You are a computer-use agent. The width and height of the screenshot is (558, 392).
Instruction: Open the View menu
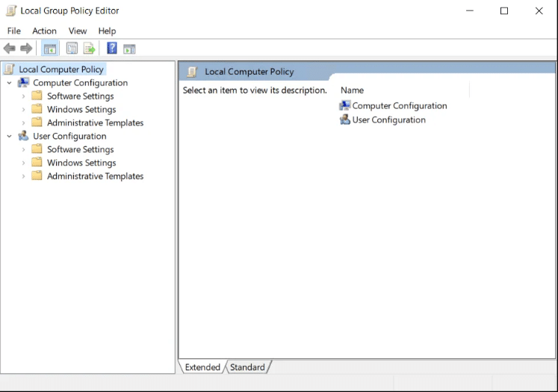pyautogui.click(x=78, y=31)
